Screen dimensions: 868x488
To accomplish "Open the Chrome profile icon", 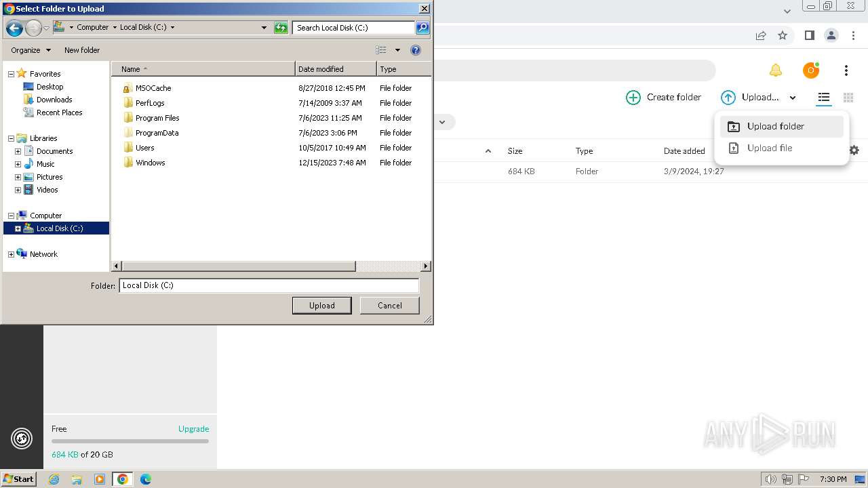I will tap(831, 35).
